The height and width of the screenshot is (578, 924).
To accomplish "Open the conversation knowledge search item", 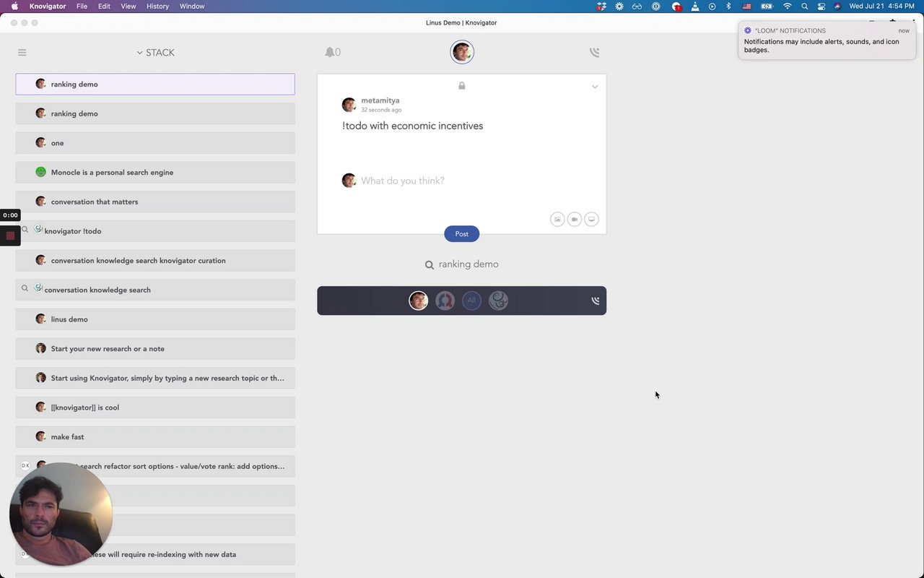I will coord(155,290).
